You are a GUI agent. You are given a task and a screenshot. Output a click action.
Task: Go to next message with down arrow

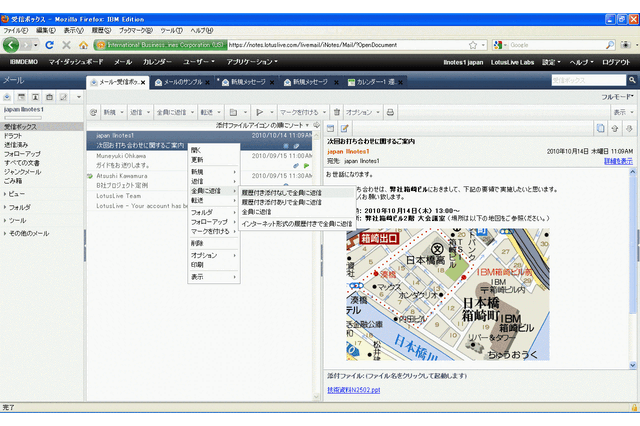629,129
